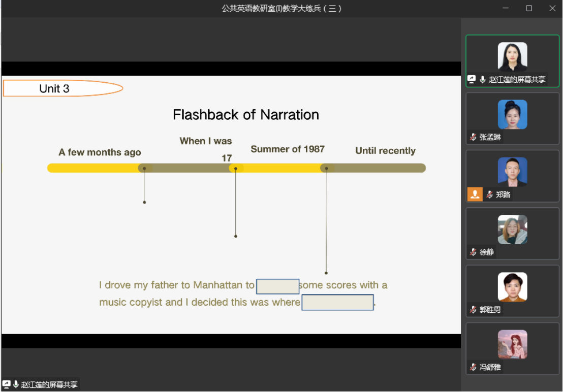Screen dimensions: 563x392
Task: Click screen-share icon on 赵江莲's participant tile
Action: pos(472,79)
